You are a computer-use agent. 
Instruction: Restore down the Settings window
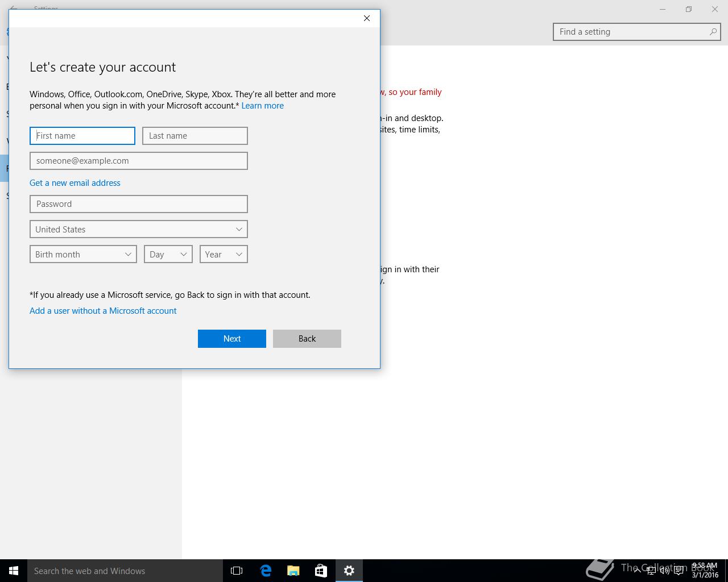tap(689, 9)
